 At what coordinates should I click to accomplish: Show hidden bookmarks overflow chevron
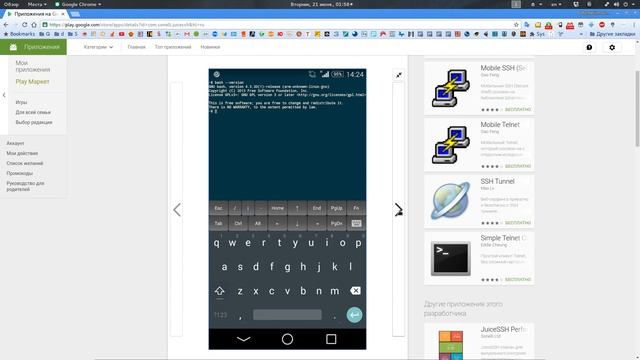click(x=581, y=34)
